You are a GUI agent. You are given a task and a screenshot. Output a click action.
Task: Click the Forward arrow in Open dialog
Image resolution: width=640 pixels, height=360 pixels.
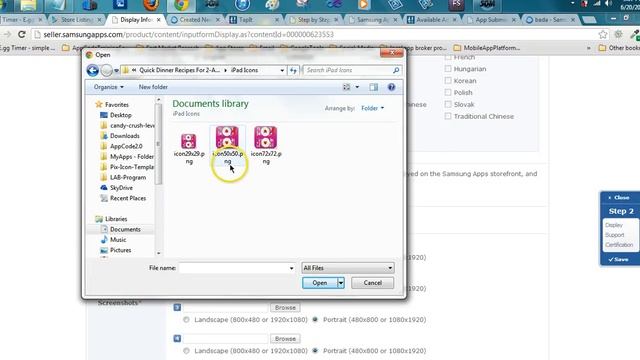pos(107,70)
